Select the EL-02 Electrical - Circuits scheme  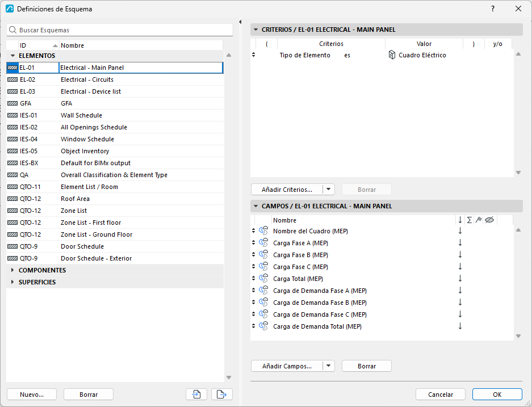(x=115, y=79)
